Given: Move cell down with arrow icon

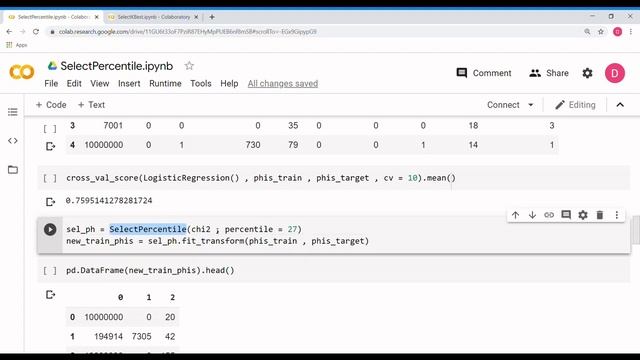Looking at the screenshot, I should (x=532, y=215).
